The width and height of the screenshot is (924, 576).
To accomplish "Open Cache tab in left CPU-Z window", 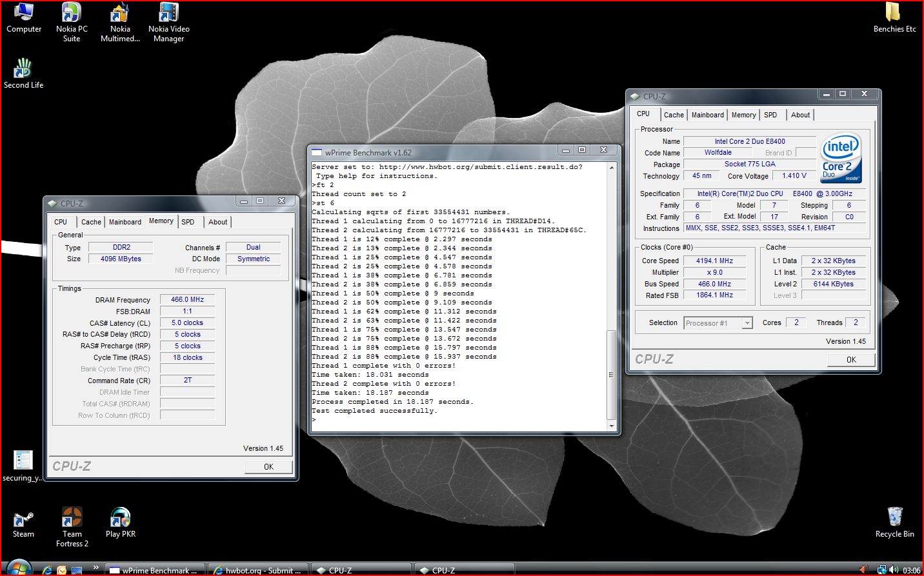I will [x=91, y=222].
